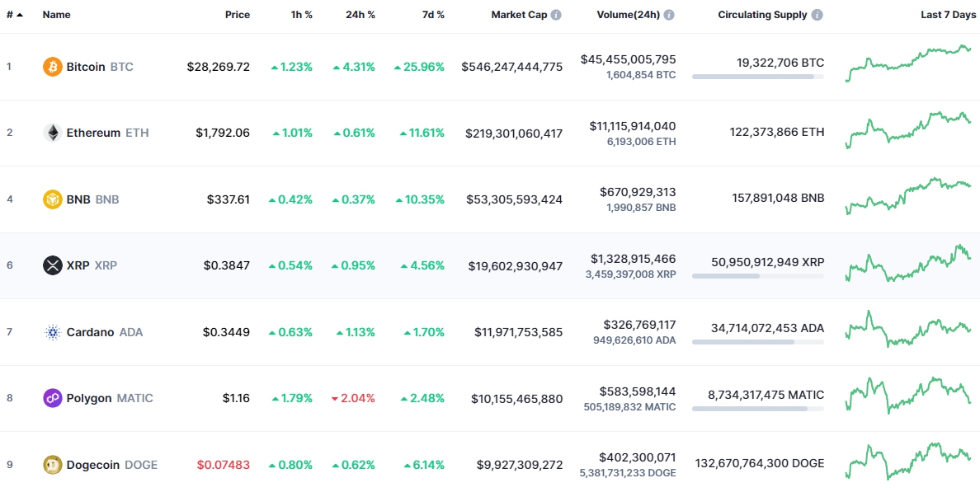Open the Bitcoin name link
980x492 pixels.
click(86, 67)
